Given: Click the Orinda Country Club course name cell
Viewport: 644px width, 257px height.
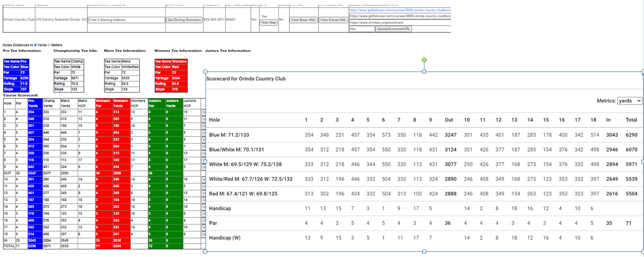Looking at the screenshot, I should point(19,20).
